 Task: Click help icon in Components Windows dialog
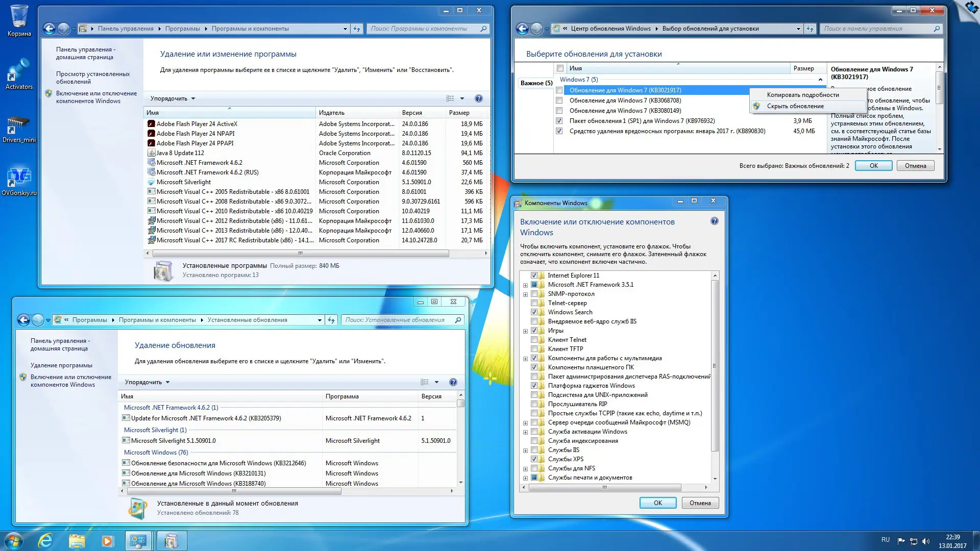[714, 221]
